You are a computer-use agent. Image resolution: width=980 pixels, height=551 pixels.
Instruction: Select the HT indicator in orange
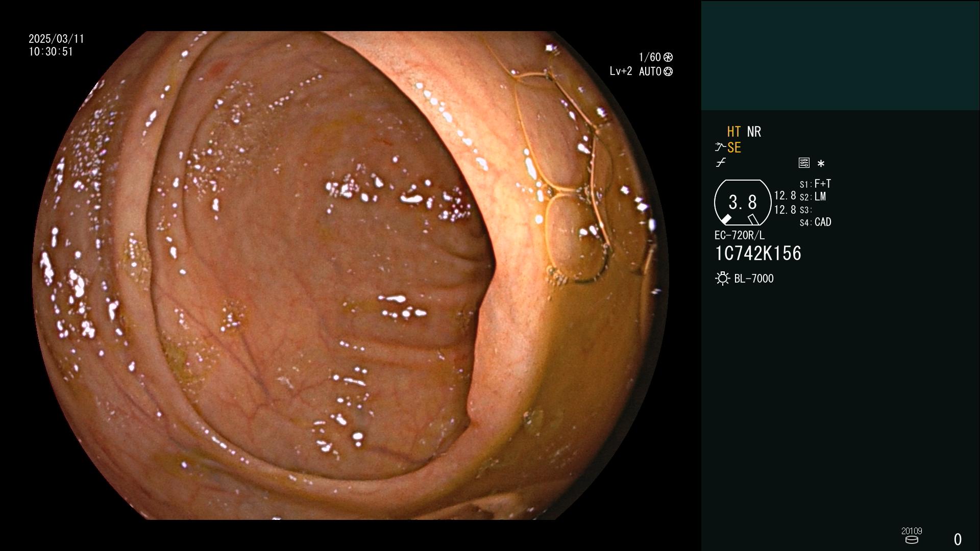click(734, 132)
